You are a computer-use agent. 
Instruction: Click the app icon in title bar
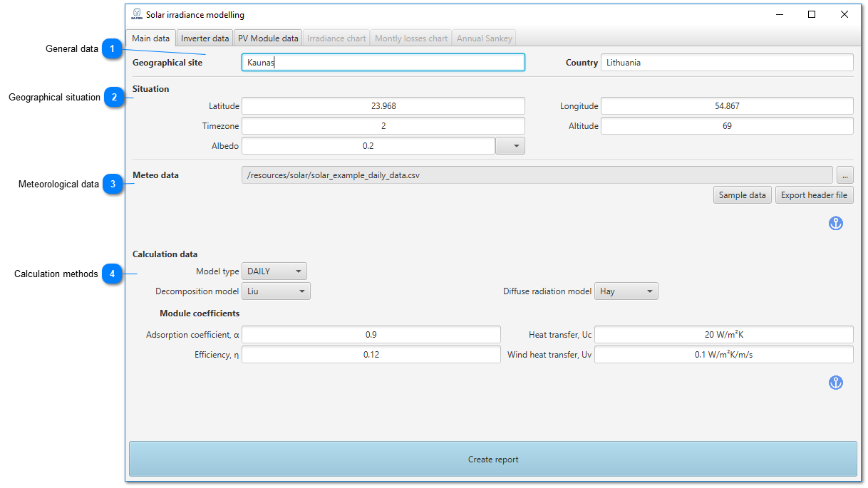click(137, 14)
